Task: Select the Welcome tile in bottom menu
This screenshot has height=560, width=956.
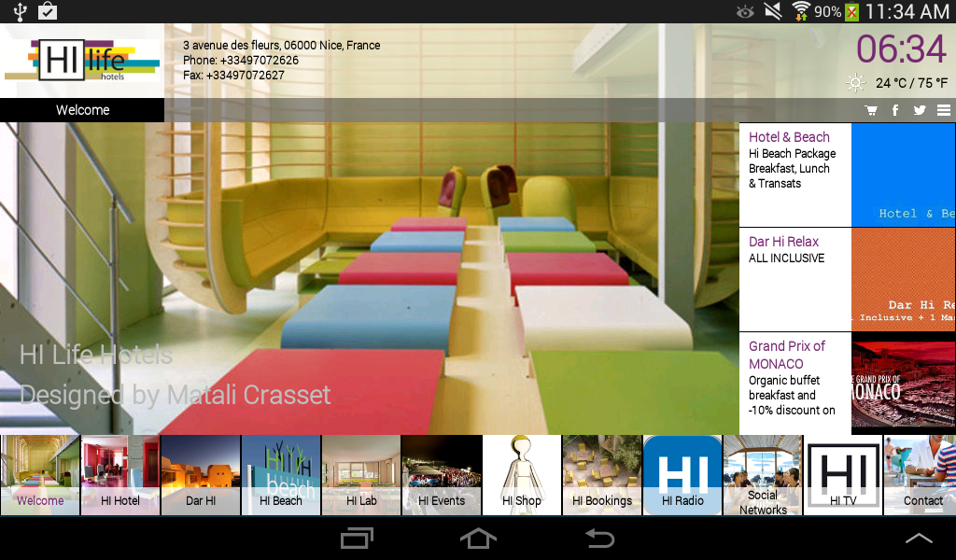Action: tap(40, 475)
